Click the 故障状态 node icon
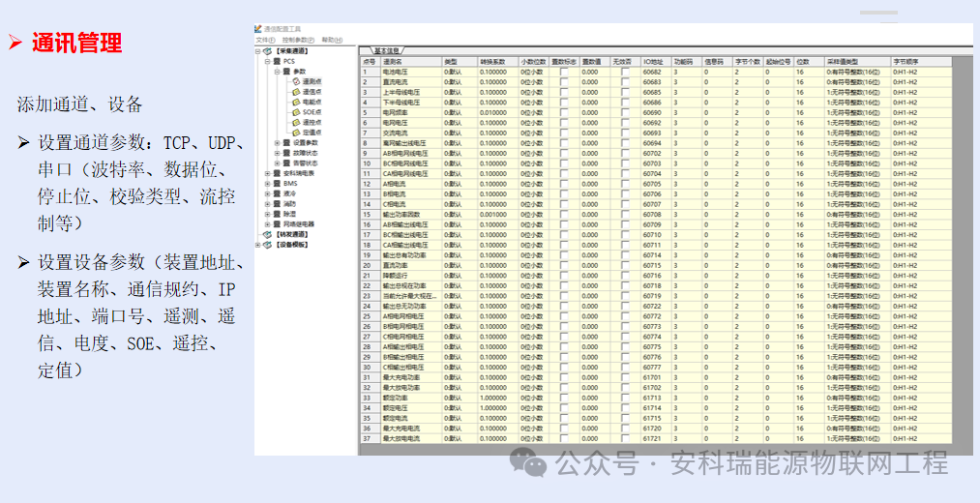Viewport: 980px width, 503px height. 287,153
